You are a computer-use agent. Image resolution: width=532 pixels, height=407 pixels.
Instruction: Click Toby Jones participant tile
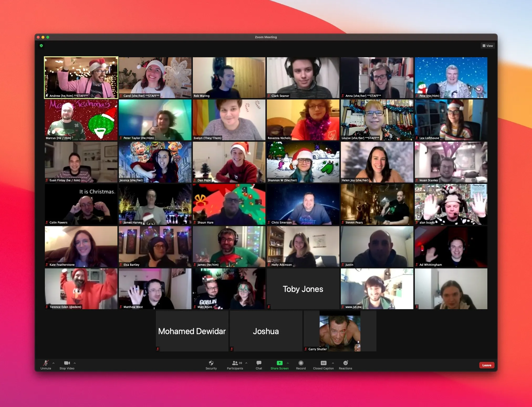[302, 289]
